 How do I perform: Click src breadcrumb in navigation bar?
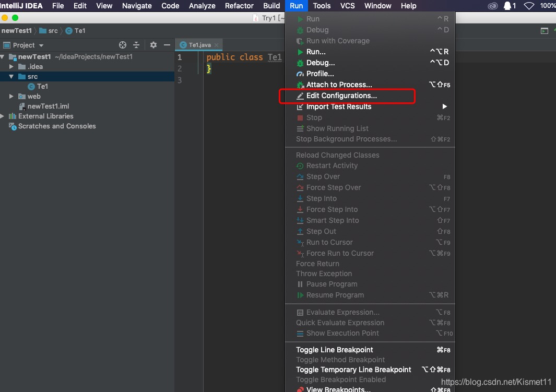pos(49,31)
